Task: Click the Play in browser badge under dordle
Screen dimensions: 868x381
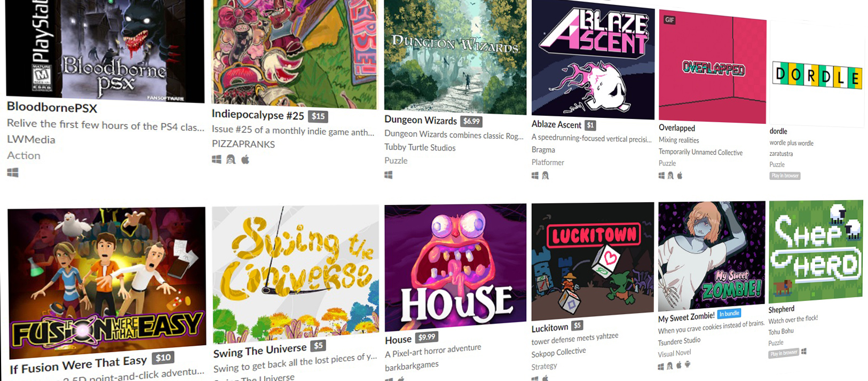Action: (x=785, y=176)
